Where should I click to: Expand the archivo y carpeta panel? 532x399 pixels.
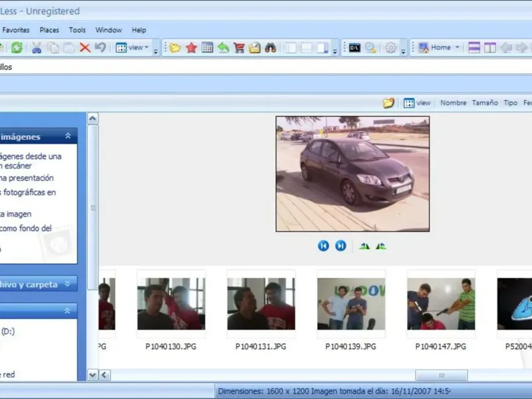(x=67, y=284)
